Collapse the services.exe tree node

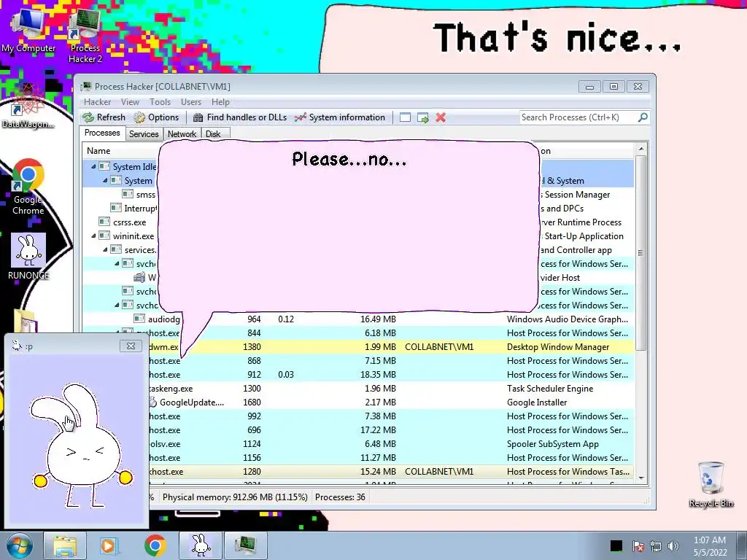pyautogui.click(x=105, y=249)
